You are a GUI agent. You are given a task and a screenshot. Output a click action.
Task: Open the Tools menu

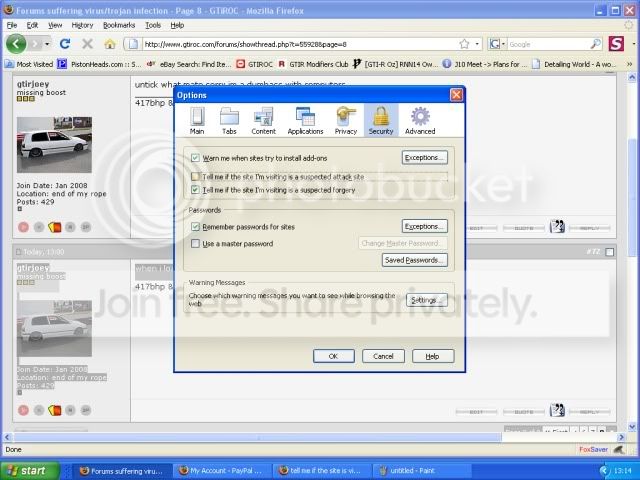pyautogui.click(x=153, y=24)
